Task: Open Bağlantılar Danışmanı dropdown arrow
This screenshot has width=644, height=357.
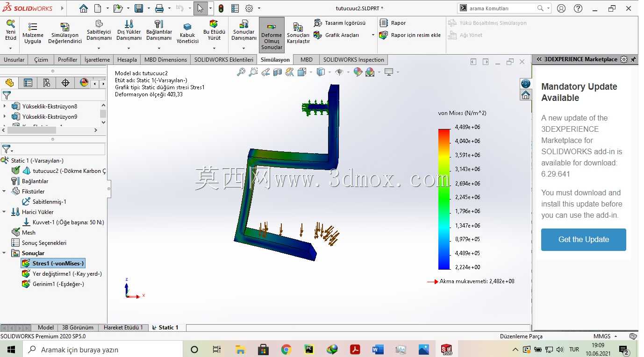Action: tap(159, 48)
